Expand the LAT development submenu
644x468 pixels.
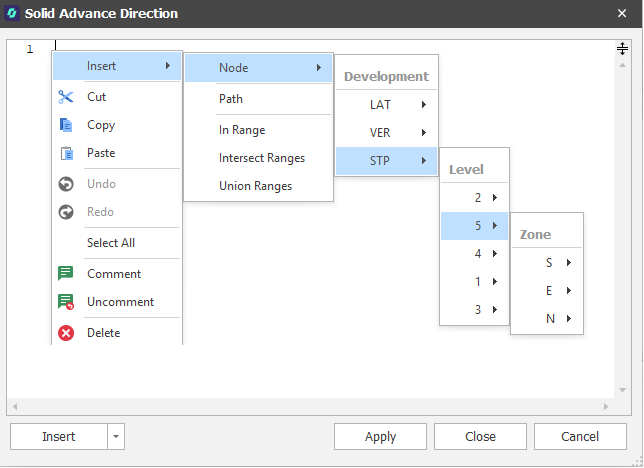386,104
